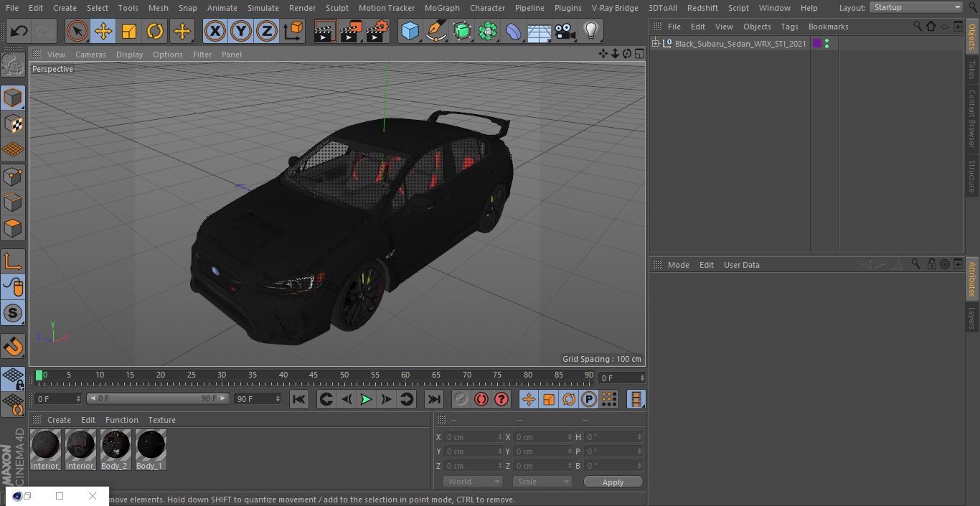Viewport: 980px width, 506px height.
Task: Toggle Snap with the magnet icon
Action: (13, 347)
